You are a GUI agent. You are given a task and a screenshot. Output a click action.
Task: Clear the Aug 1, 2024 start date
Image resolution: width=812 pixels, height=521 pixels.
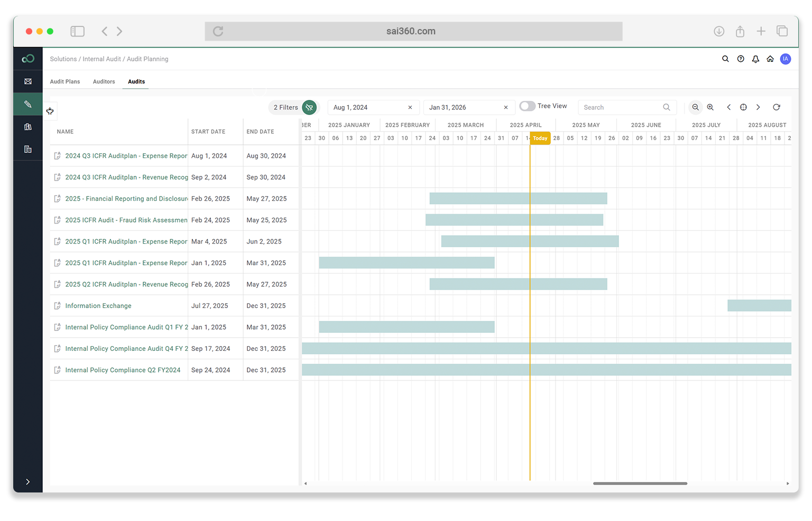(410, 107)
